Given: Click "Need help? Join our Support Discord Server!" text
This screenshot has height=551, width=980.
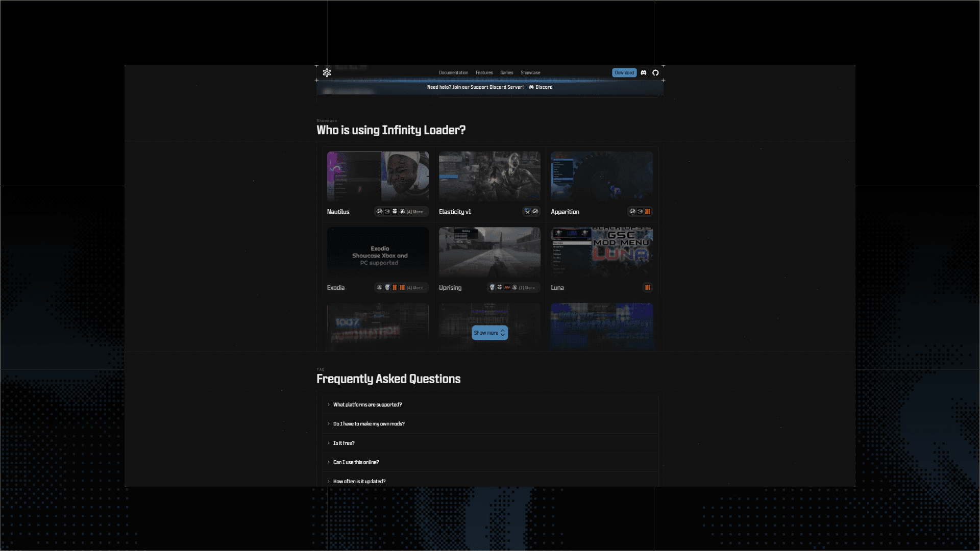Looking at the screenshot, I should pyautogui.click(x=475, y=87).
